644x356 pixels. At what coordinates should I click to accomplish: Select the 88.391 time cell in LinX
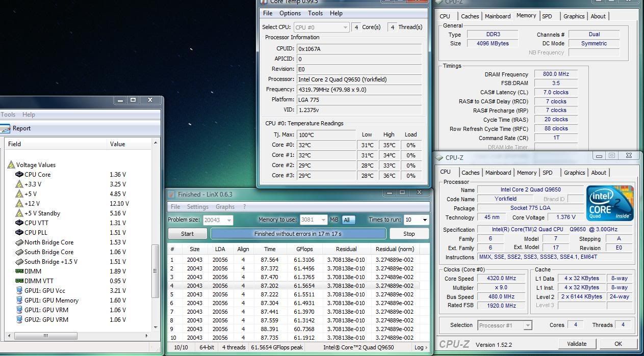(x=269, y=329)
